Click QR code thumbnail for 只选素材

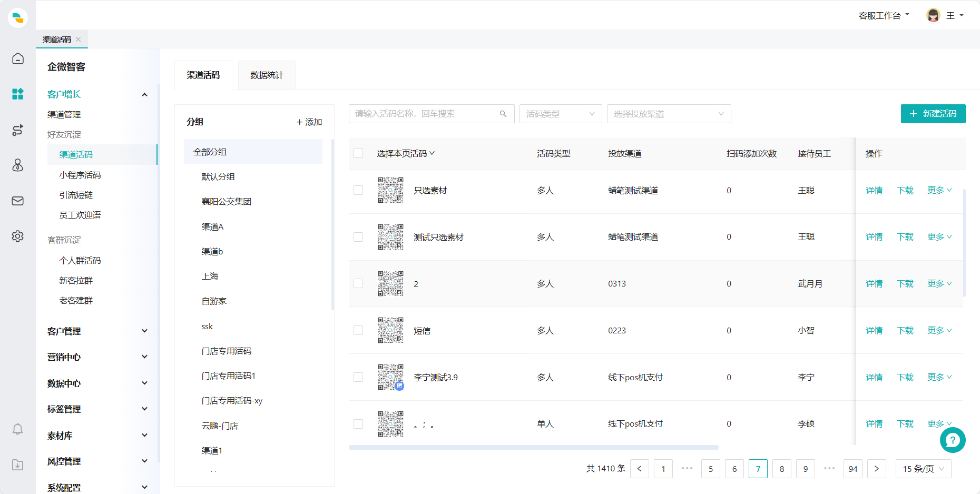[x=390, y=190]
